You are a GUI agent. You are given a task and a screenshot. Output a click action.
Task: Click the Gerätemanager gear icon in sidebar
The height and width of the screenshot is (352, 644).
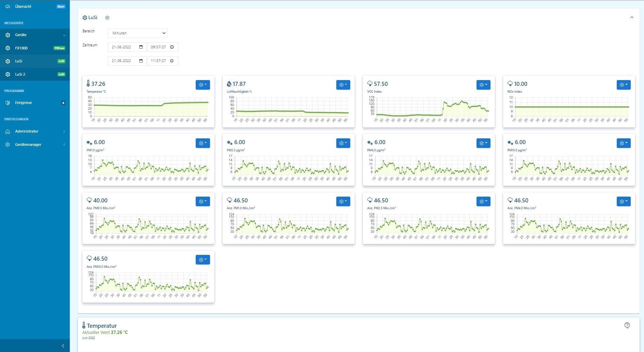(7, 144)
